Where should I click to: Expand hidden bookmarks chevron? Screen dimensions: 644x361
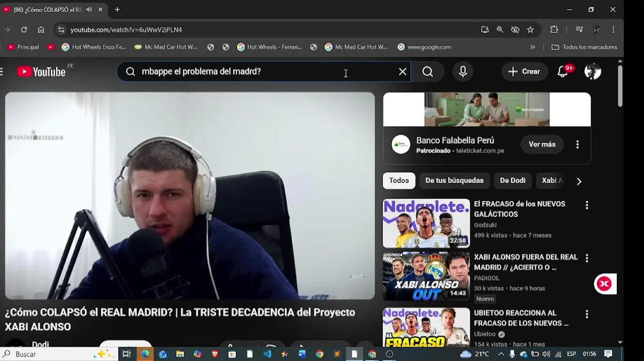533,47
